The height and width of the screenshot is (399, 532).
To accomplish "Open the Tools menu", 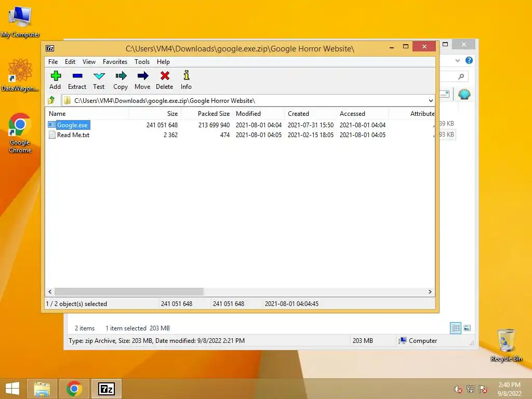I will [142, 62].
